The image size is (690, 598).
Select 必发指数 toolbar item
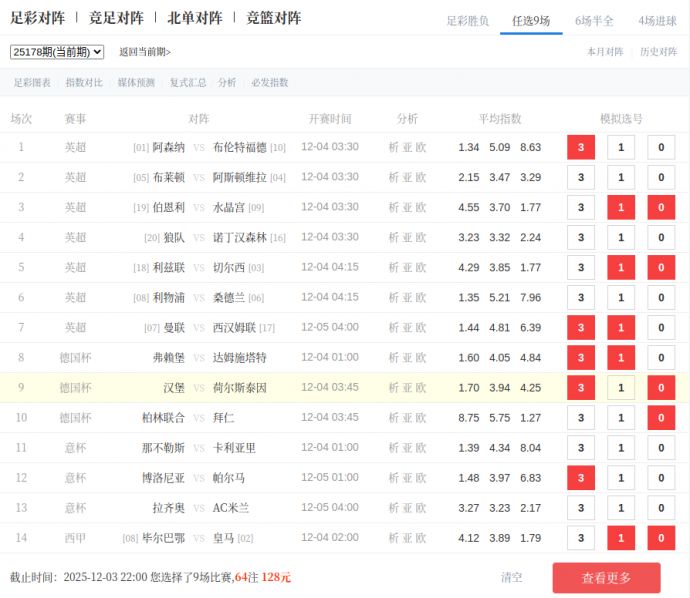point(270,83)
